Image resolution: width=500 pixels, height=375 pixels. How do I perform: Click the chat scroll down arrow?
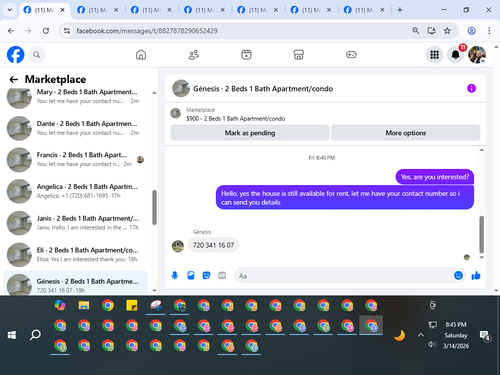(481, 257)
